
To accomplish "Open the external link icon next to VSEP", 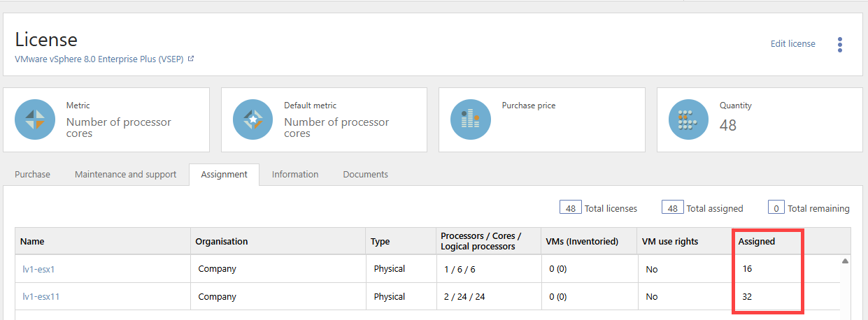I will pyautogui.click(x=191, y=59).
